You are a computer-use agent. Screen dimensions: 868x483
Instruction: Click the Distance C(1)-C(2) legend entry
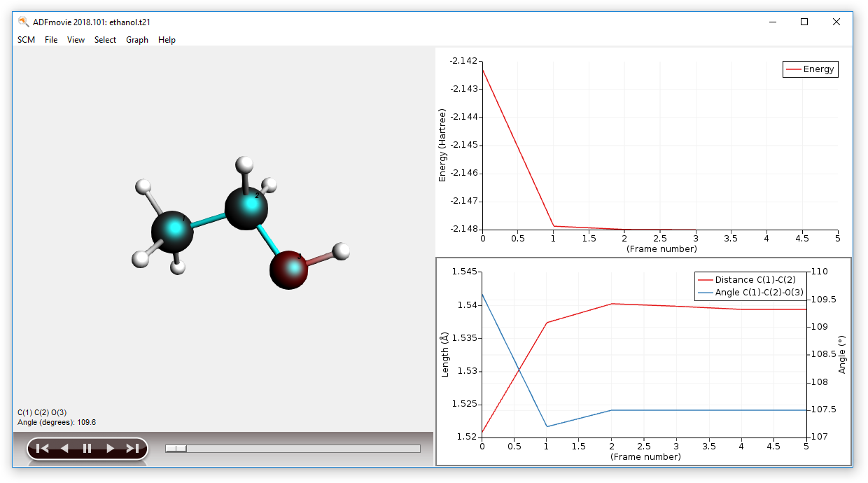[x=747, y=280]
